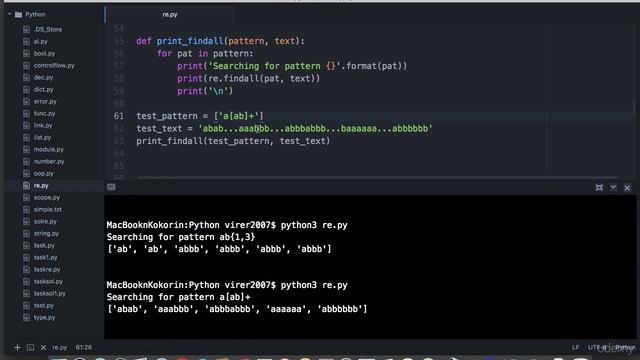Click the status bar X close terminal icon

43,348
